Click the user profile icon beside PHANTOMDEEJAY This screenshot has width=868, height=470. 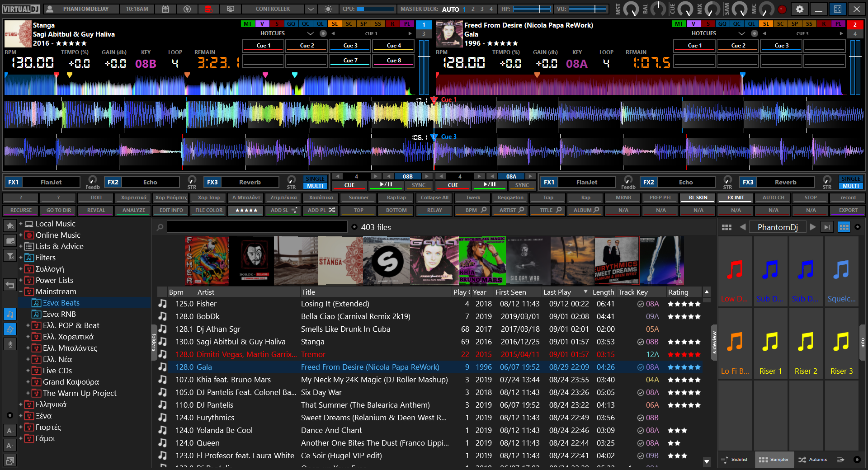point(50,9)
